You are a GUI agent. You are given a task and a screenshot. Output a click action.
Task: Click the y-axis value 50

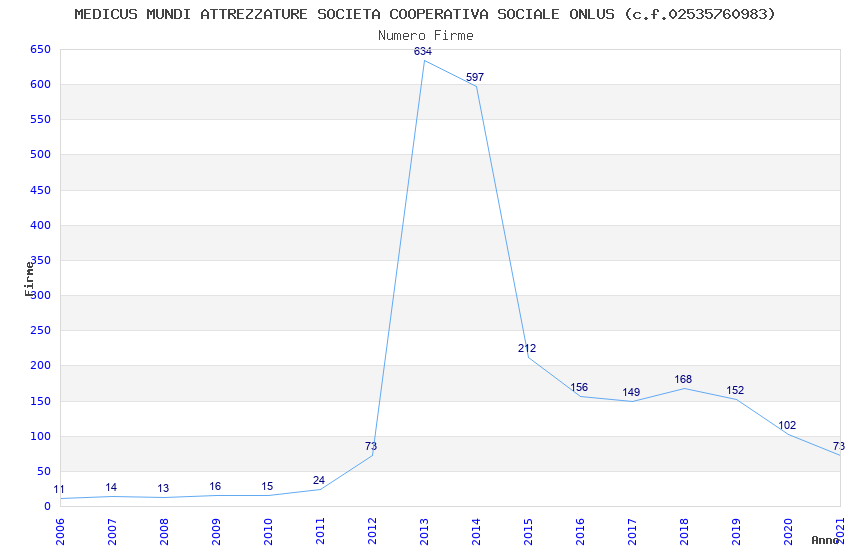pyautogui.click(x=44, y=471)
